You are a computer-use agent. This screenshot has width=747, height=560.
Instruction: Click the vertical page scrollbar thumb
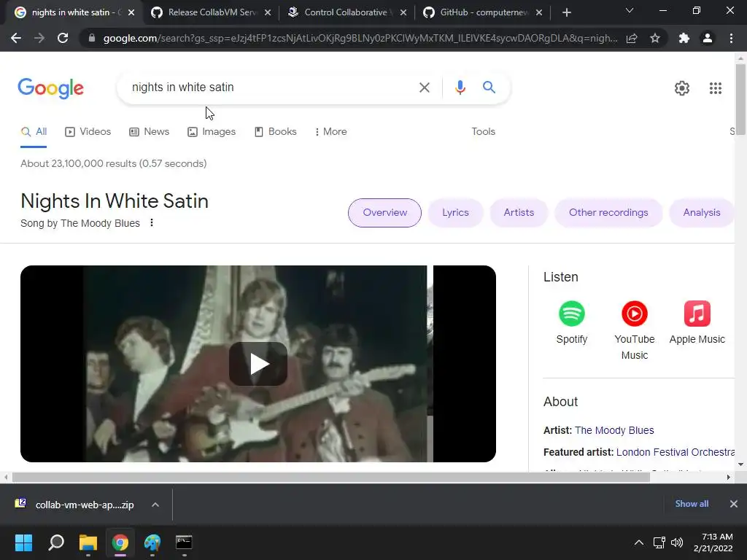740,99
